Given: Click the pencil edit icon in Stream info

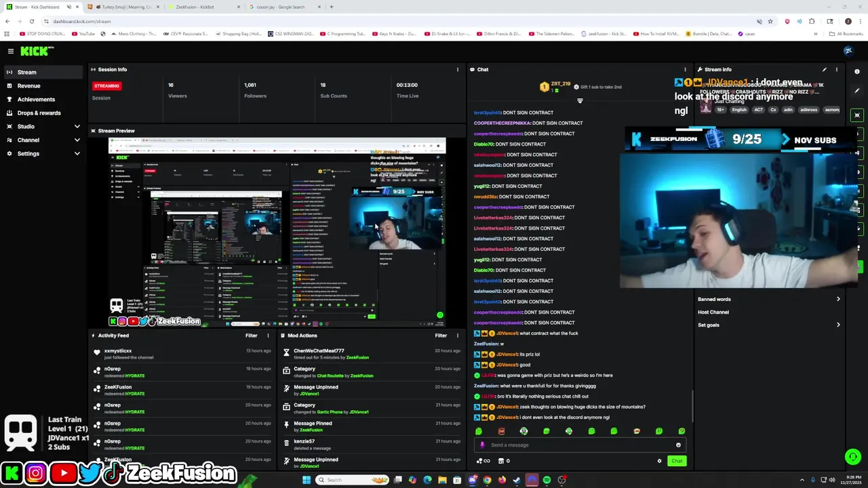Looking at the screenshot, I should (x=825, y=69).
